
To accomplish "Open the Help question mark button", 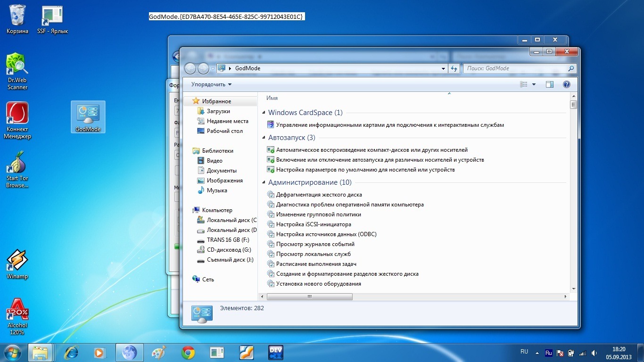I will [x=567, y=84].
